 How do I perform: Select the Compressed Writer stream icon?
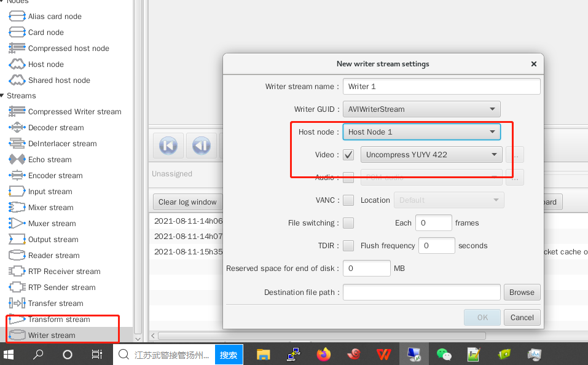[x=17, y=111]
